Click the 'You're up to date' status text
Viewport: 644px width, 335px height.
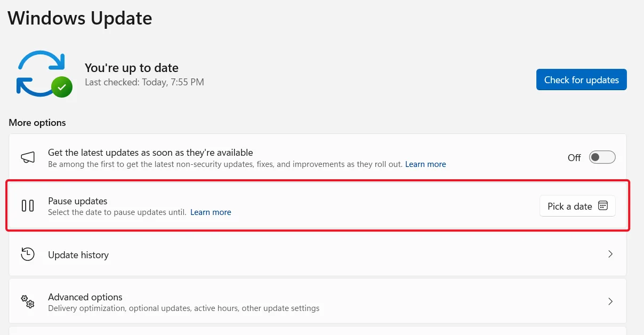pos(132,68)
